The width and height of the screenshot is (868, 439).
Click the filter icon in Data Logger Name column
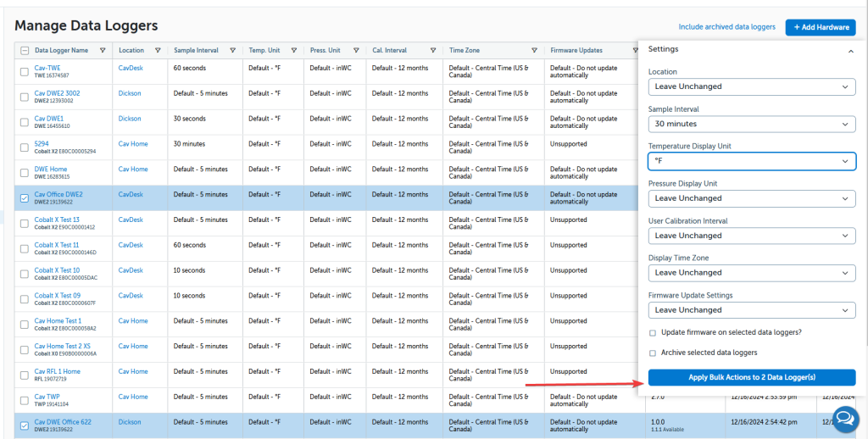tap(103, 51)
